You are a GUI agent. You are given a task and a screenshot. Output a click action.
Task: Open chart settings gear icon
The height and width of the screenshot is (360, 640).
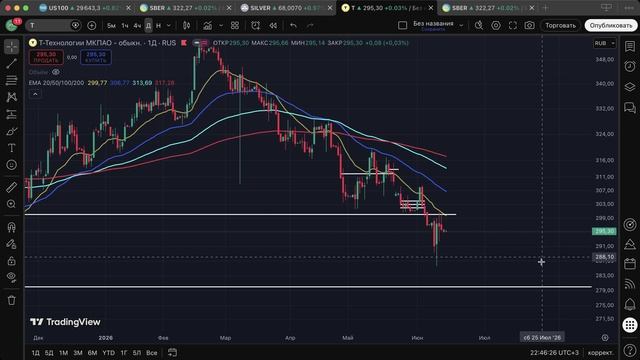496,25
